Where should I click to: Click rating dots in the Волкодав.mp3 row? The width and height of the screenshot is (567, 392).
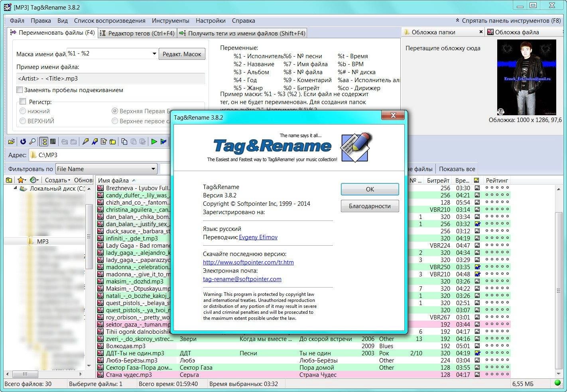tap(497, 346)
